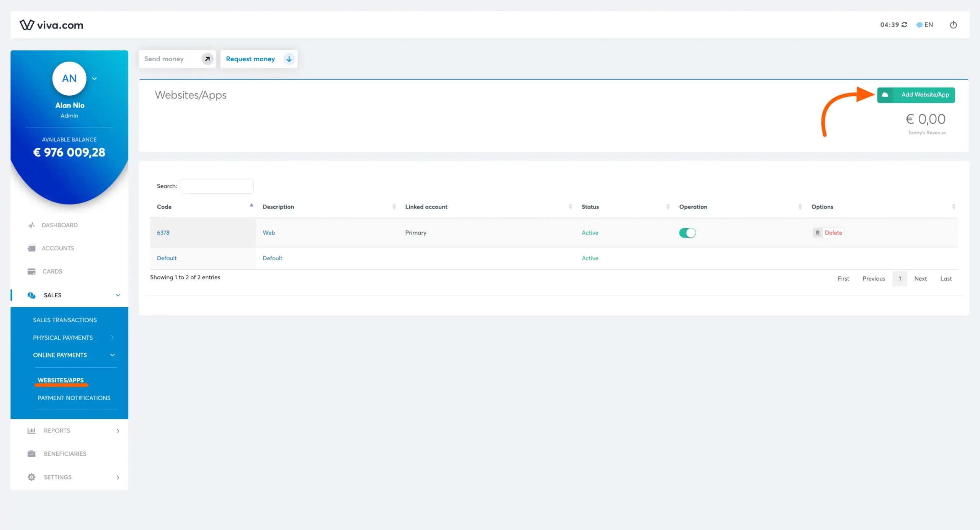980x530 pixels.
Task: Disable the Operation toggle for code 6378
Action: coord(687,233)
